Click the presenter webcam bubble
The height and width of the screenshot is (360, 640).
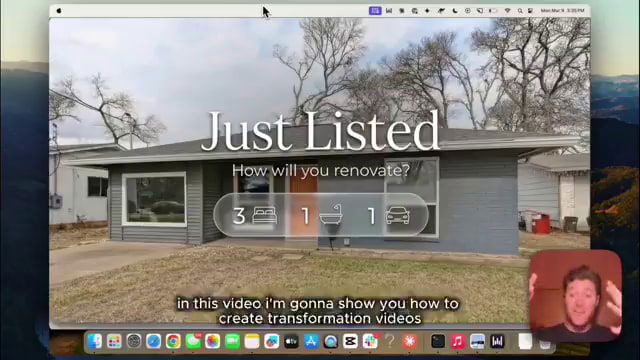[x=575, y=296]
